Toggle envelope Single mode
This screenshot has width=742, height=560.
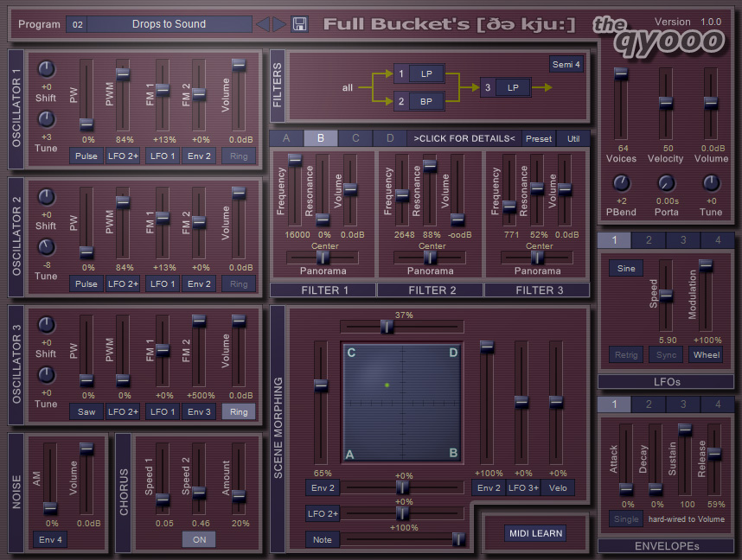pyautogui.click(x=626, y=519)
